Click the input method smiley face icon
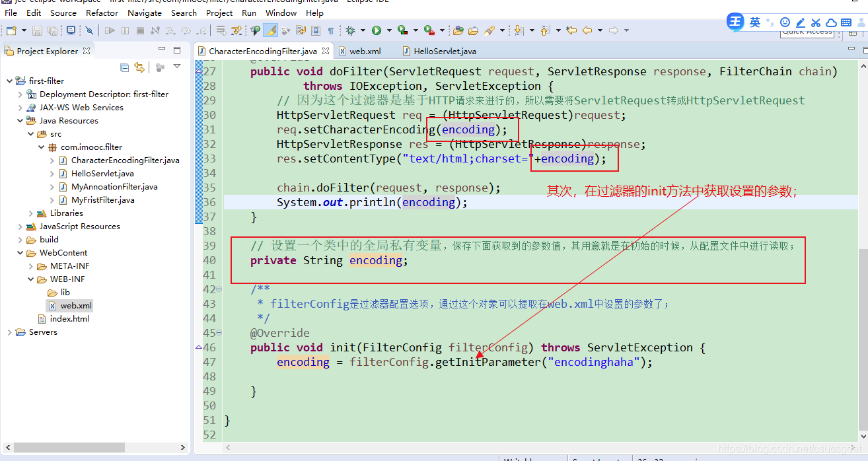868x461 pixels. (785, 22)
